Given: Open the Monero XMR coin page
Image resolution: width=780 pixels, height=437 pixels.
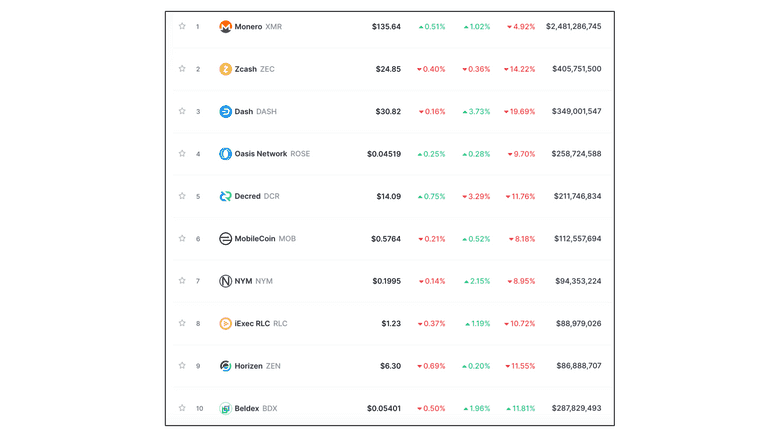Looking at the screenshot, I should tap(258, 27).
